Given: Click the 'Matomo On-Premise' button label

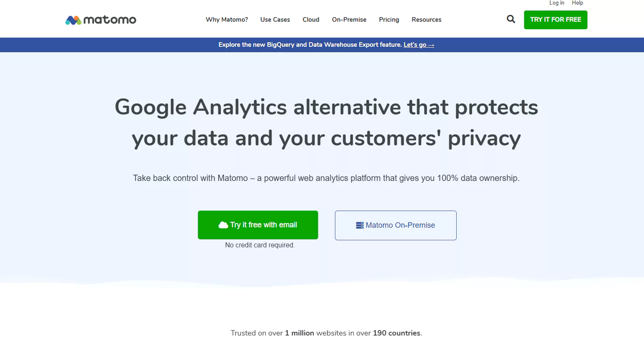Looking at the screenshot, I should point(400,225).
